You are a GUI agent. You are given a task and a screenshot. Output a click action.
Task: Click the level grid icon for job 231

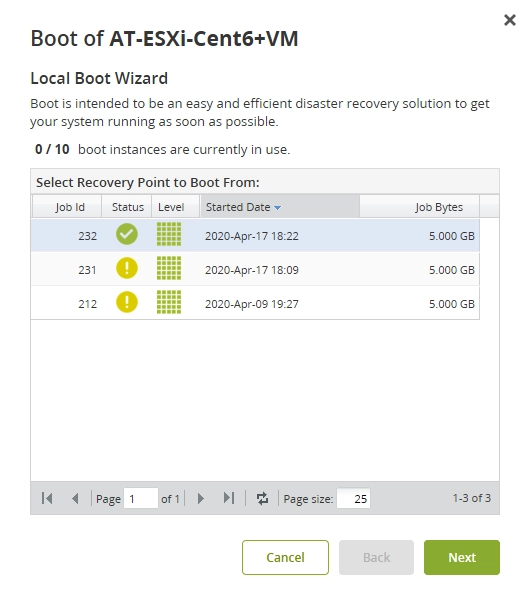[x=169, y=268]
